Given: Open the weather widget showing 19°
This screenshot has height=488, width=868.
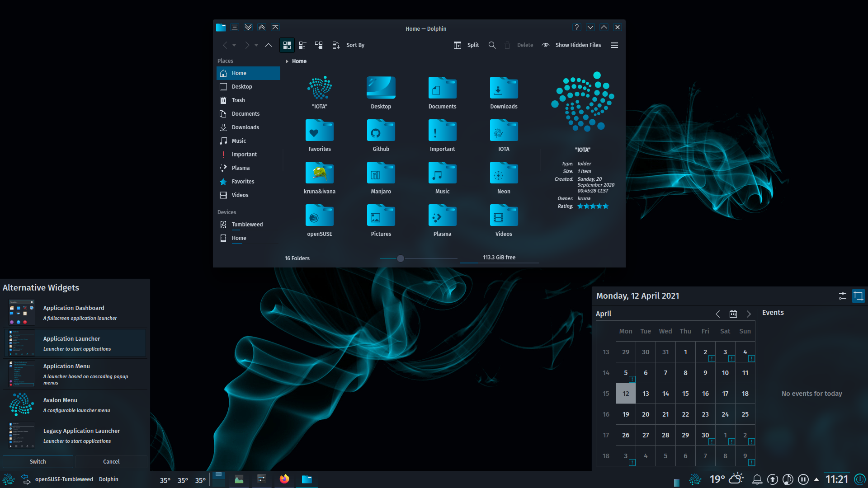Looking at the screenshot, I should (726, 479).
